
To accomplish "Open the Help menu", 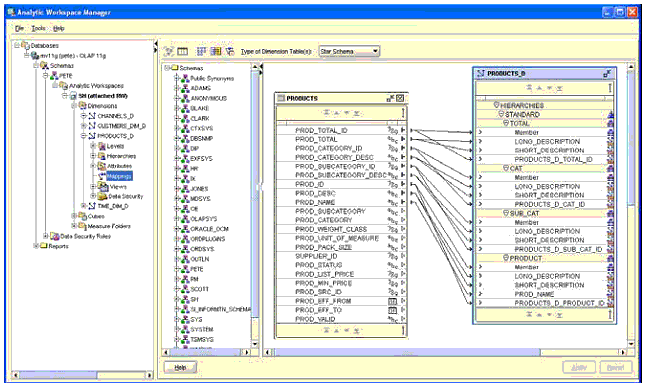I will 59,28.
